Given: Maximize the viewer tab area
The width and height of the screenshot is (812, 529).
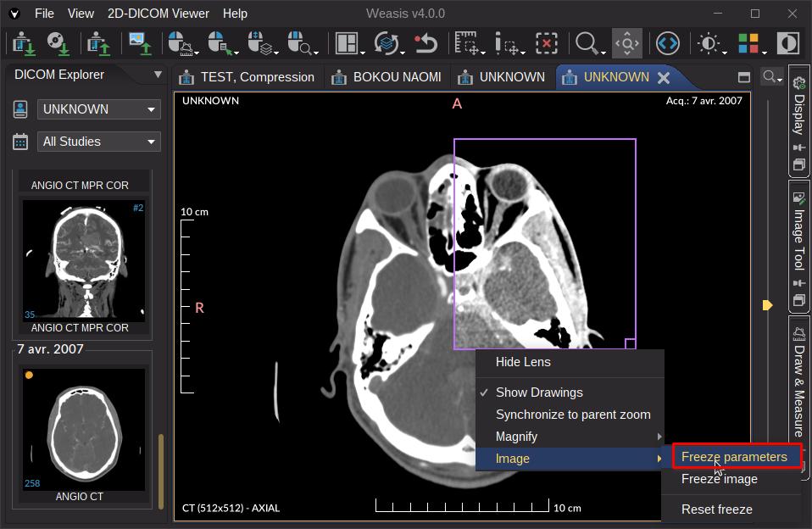Looking at the screenshot, I should pyautogui.click(x=743, y=77).
